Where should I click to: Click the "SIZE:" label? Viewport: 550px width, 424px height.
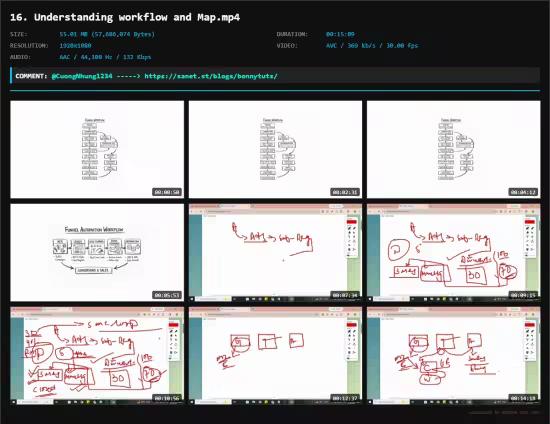(x=19, y=34)
